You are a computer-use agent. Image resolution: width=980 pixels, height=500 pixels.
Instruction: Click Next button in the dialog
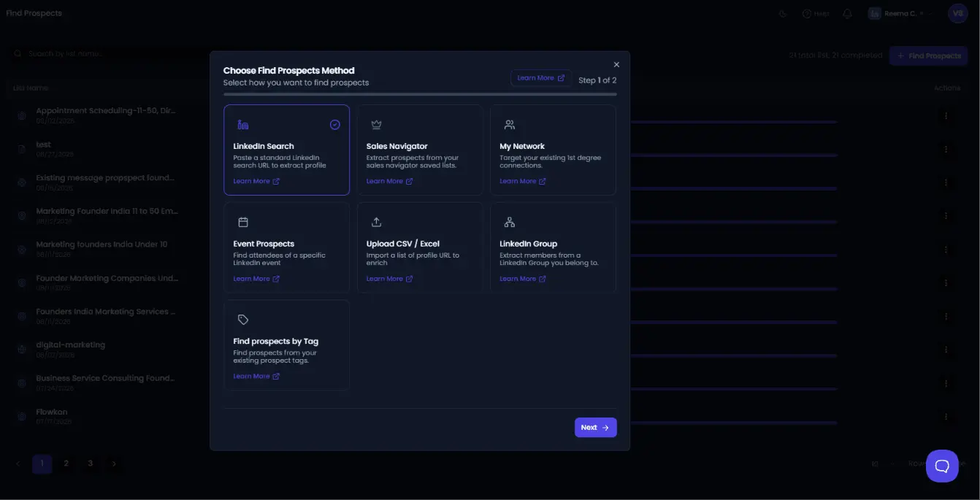coord(595,428)
